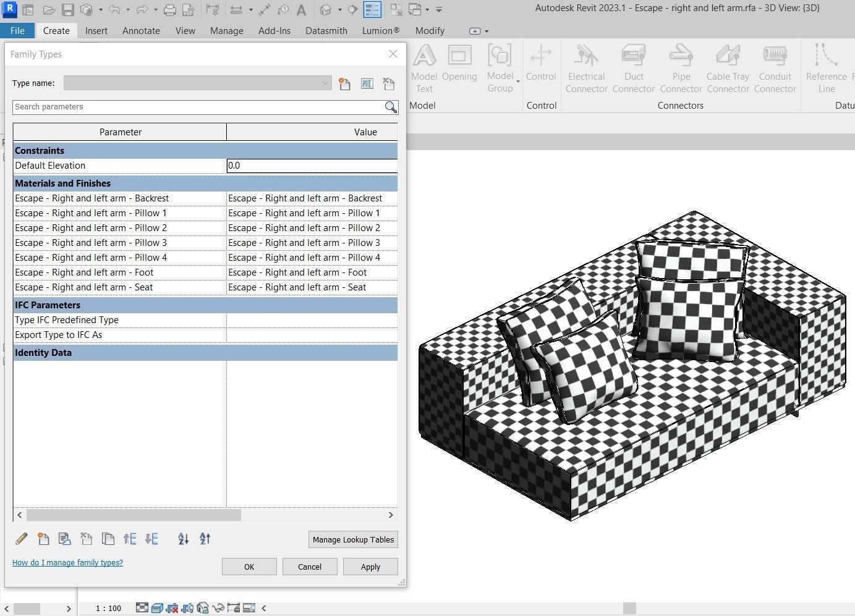
Task: Open Redo history dropdown arrow
Action: [x=155, y=10]
